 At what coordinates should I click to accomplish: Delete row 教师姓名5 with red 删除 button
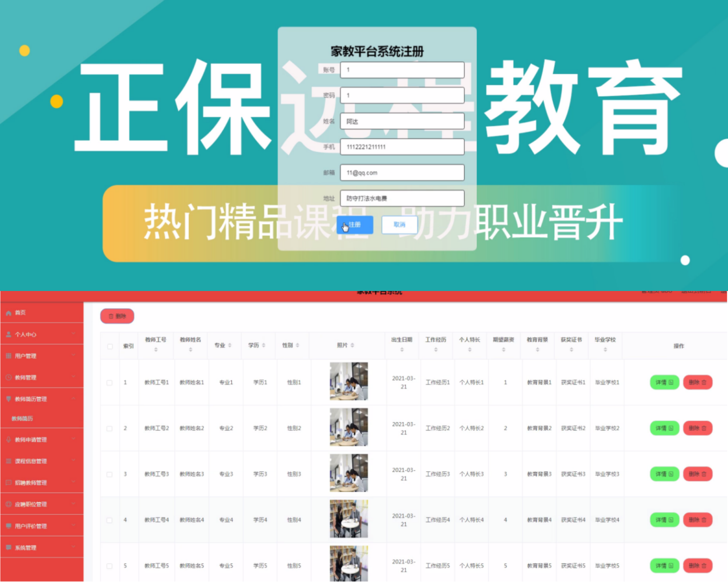coord(698,566)
